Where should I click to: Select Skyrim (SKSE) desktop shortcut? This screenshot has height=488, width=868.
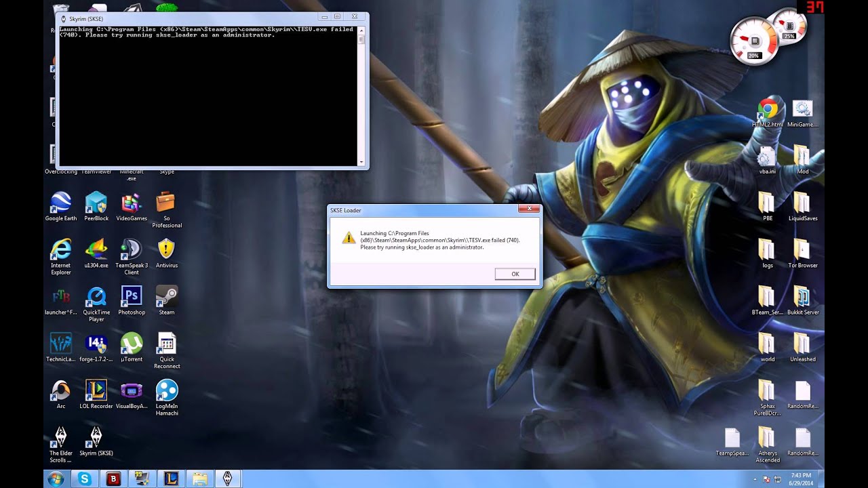[x=96, y=441]
